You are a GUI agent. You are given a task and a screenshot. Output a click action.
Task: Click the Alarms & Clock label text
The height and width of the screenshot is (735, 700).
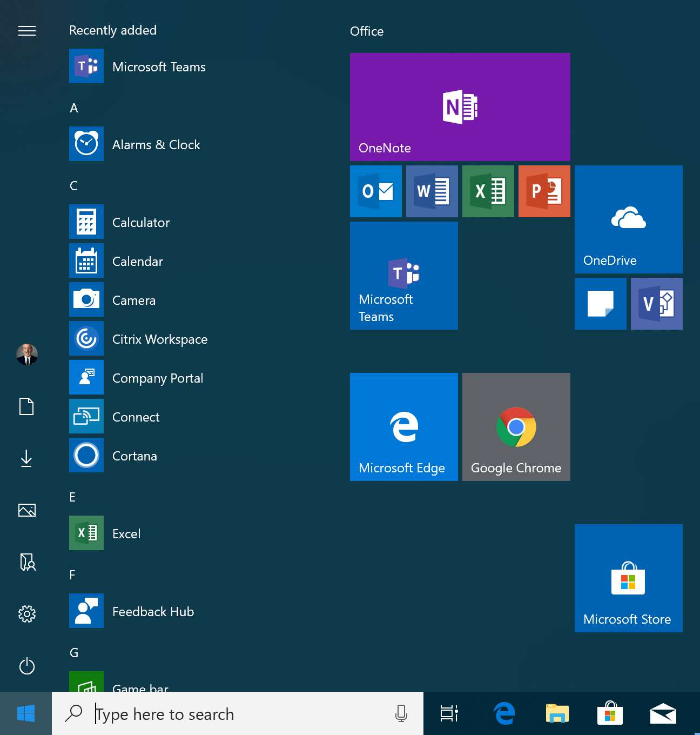[156, 145]
